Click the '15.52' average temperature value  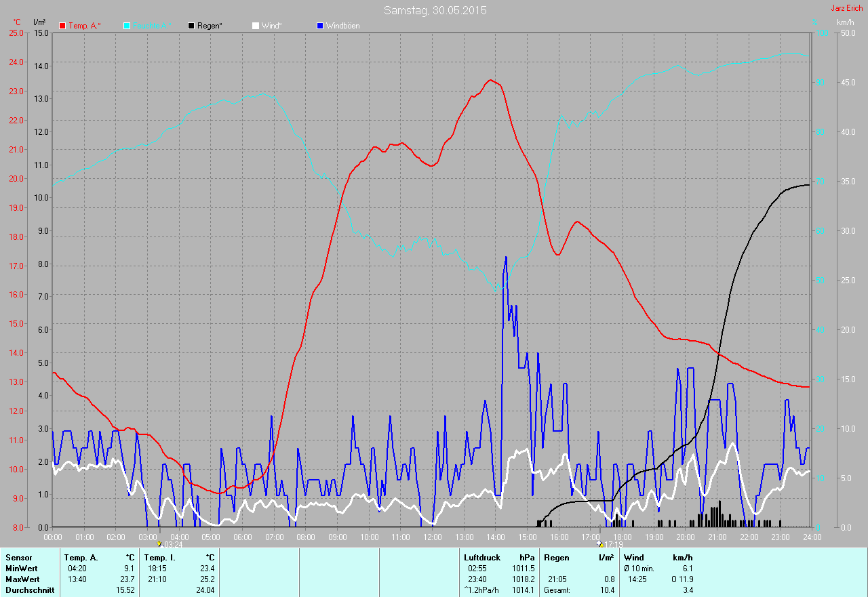[125, 590]
